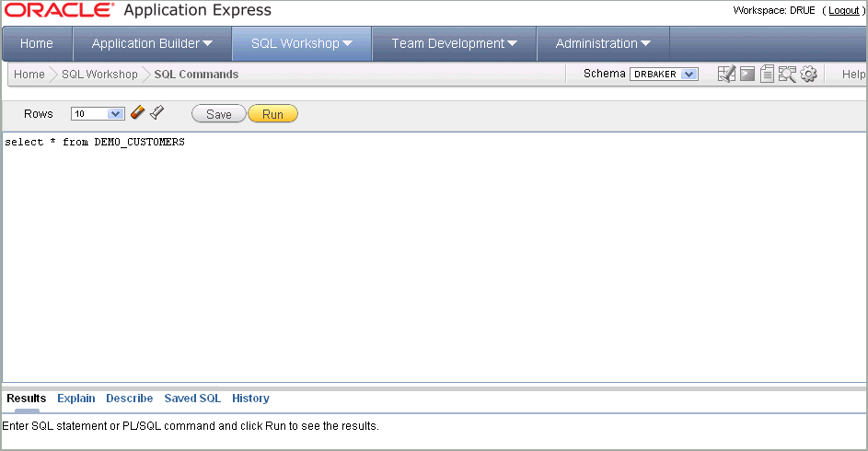The image size is (868, 451).
Task: Click the Save button
Action: point(219,114)
